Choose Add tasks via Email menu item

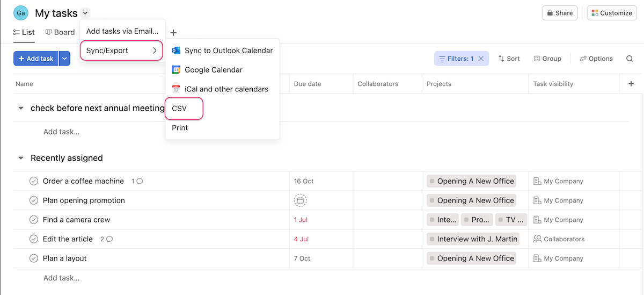point(122,31)
